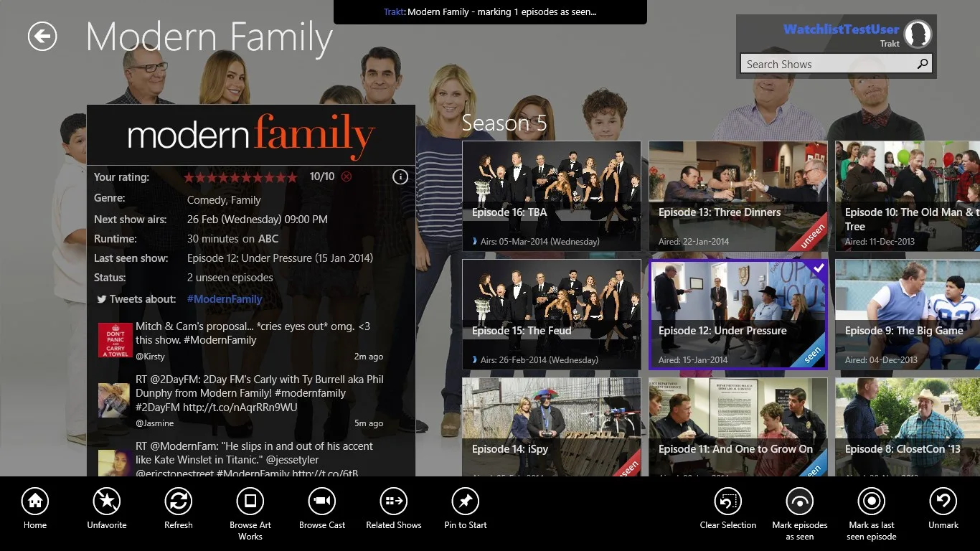Viewport: 980px width, 551px height.
Task: Refresh the show information
Action: click(x=179, y=501)
